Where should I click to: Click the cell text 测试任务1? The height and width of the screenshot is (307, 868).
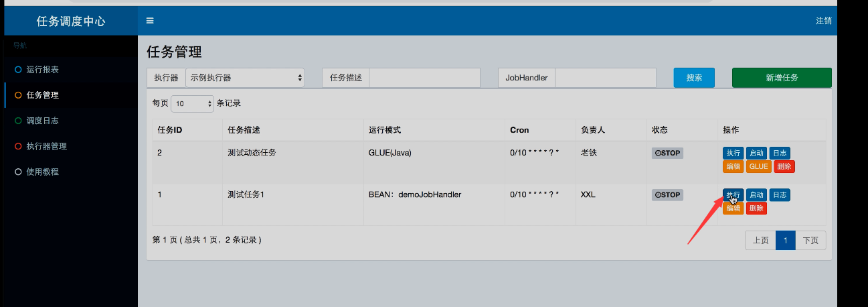point(246,194)
